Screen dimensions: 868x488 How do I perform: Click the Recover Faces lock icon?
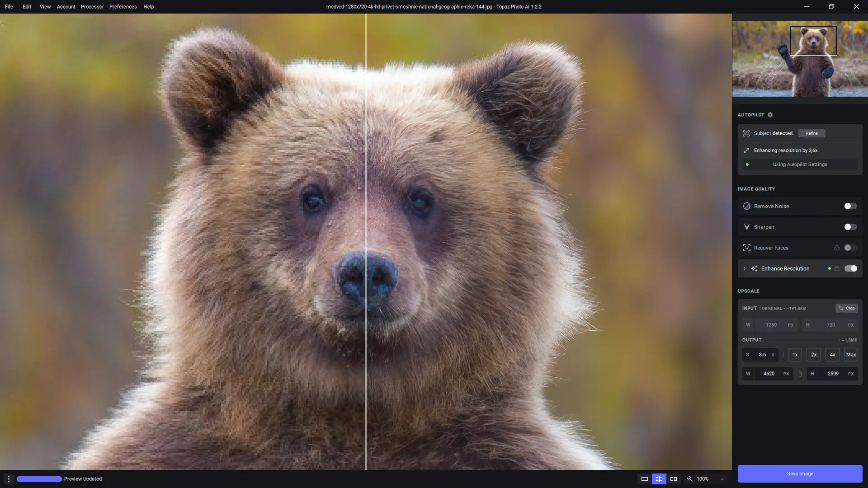837,248
